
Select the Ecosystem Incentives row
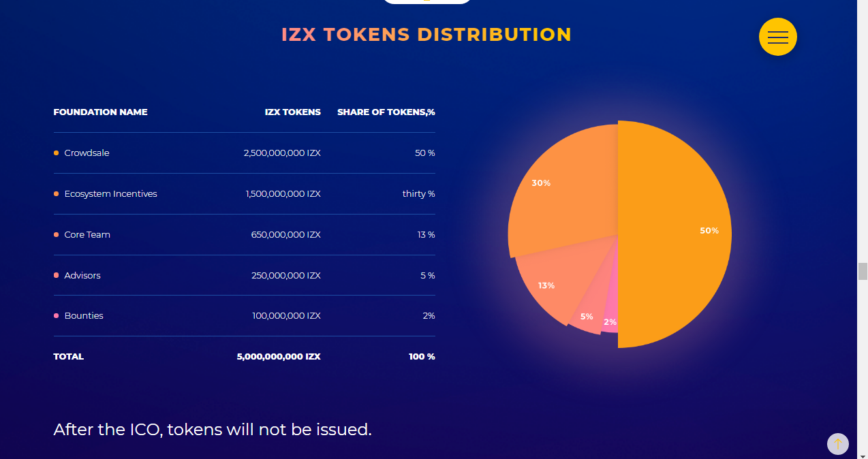click(x=244, y=193)
